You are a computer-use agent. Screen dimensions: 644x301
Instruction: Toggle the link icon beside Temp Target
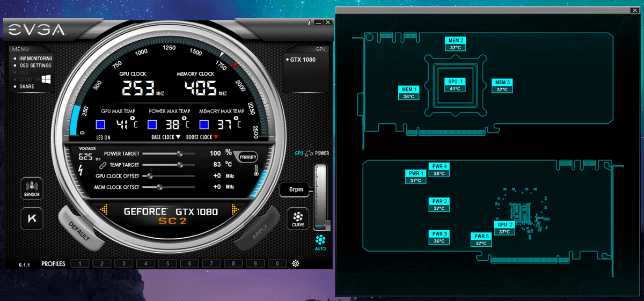coord(103,165)
